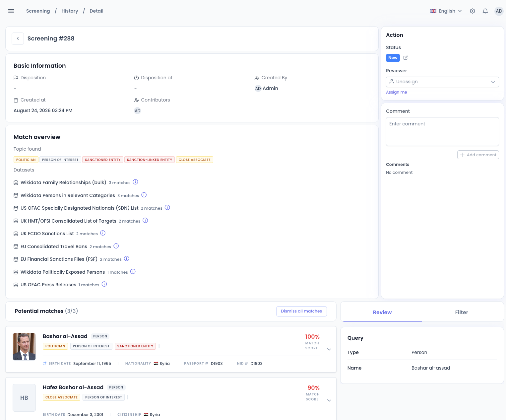Navigate to Screening breadcrumb
Viewport: 506px width, 420px height.
tap(38, 11)
